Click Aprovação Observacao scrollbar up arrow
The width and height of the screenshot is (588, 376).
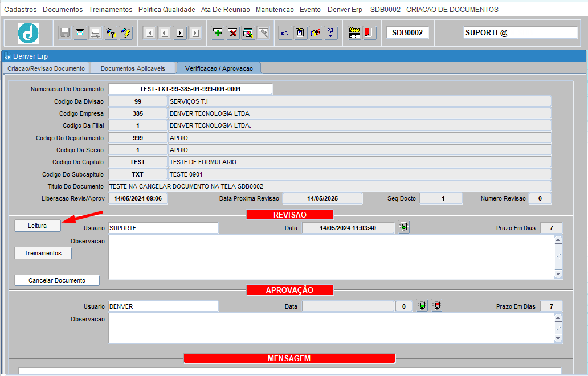[558, 318]
